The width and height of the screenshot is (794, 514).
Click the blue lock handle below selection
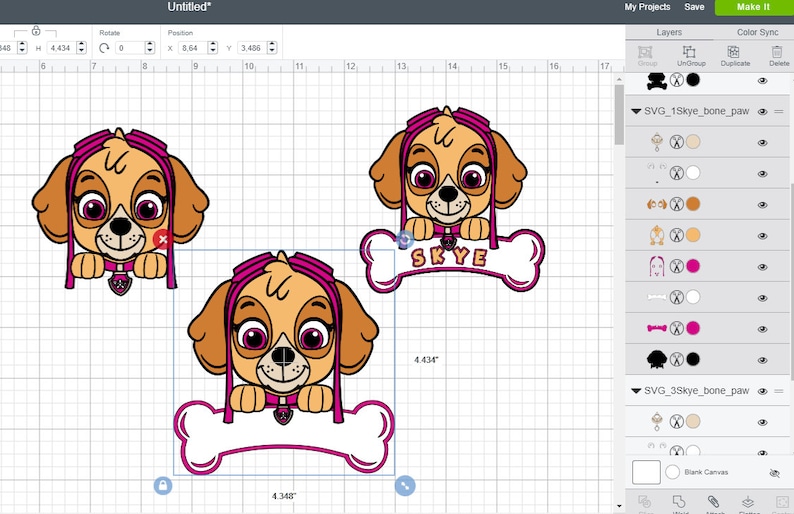tap(163, 486)
